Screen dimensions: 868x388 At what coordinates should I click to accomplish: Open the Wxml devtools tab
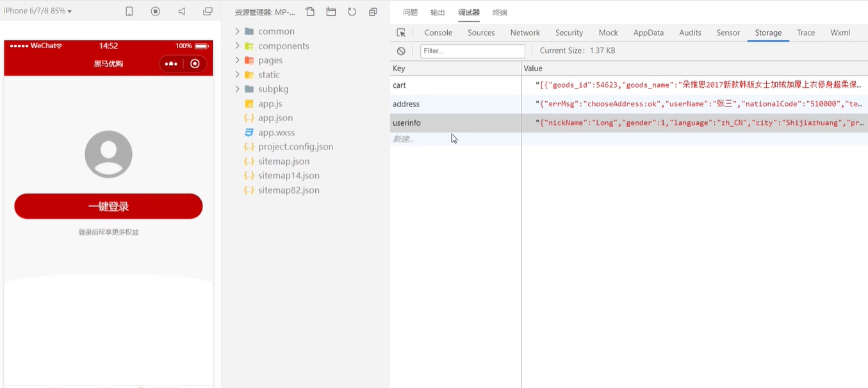click(x=840, y=33)
